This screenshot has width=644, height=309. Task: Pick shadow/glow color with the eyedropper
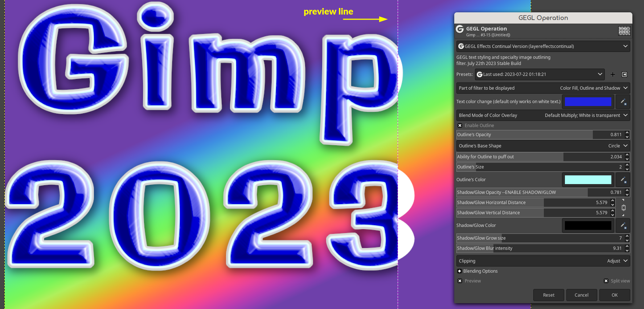[x=623, y=225]
